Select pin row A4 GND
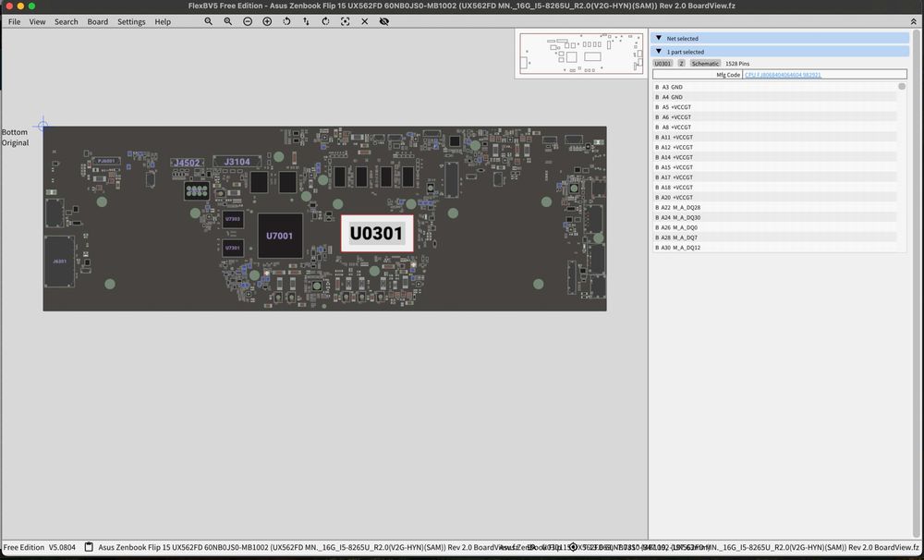 775,97
